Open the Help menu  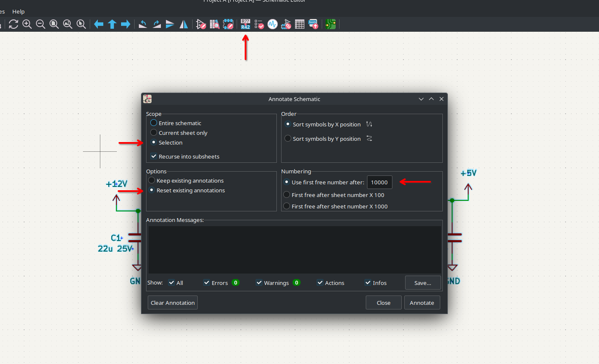pyautogui.click(x=18, y=11)
